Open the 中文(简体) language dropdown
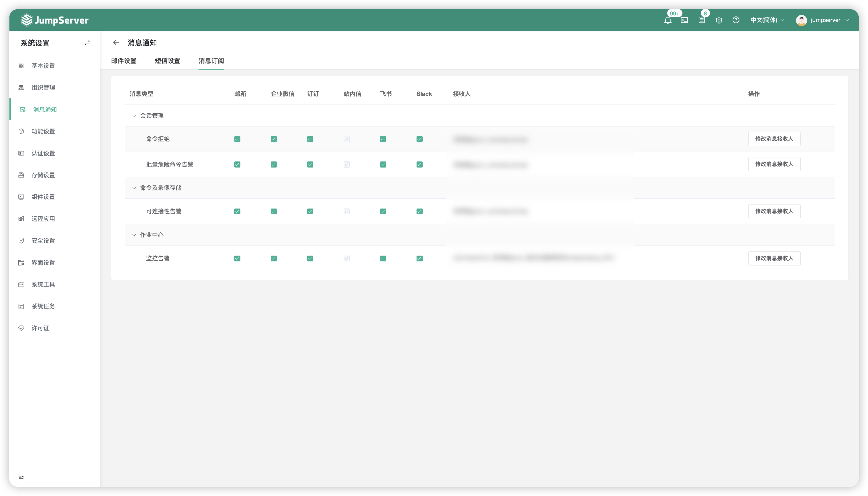The width and height of the screenshot is (868, 496). [x=768, y=20]
